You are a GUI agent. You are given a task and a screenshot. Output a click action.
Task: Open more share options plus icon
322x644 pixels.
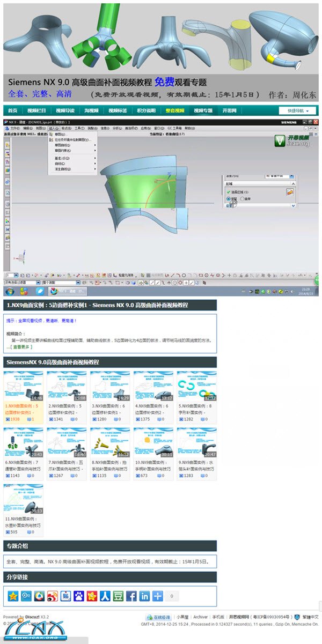point(158,596)
